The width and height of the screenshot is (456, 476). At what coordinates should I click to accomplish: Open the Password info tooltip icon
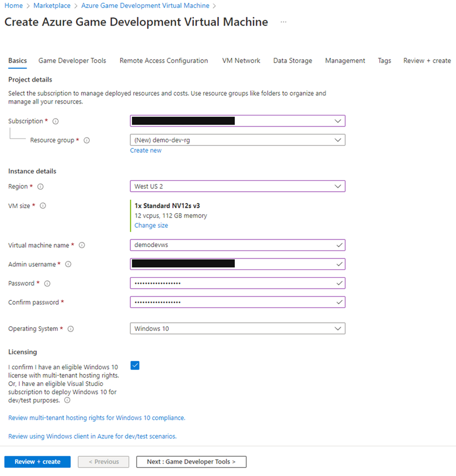pos(47,283)
